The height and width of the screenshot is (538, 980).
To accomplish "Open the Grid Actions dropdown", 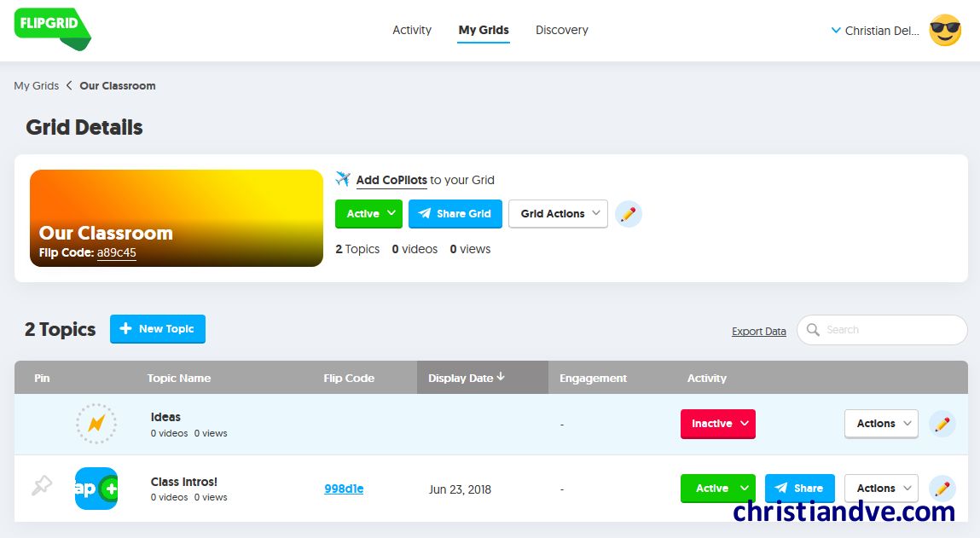I will [558, 214].
